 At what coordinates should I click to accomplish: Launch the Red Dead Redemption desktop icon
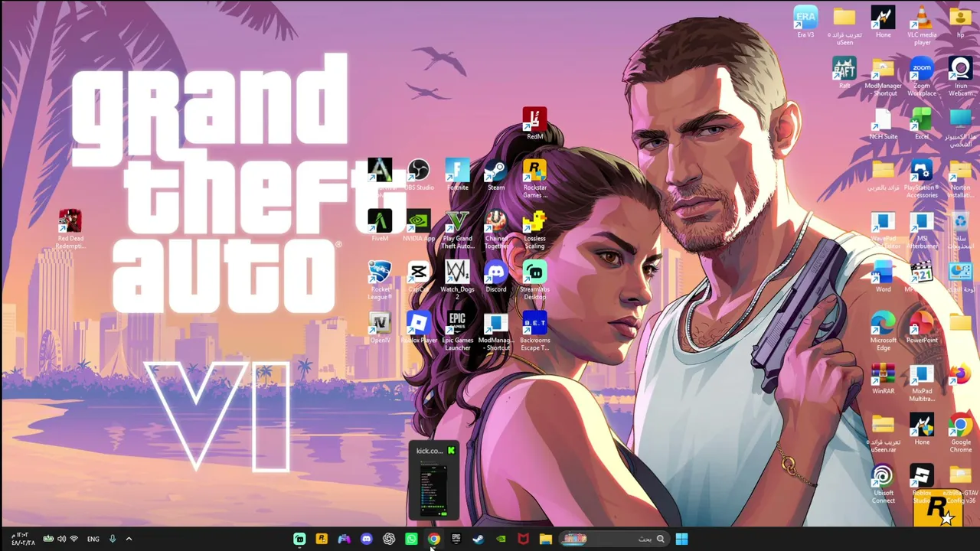(x=70, y=230)
